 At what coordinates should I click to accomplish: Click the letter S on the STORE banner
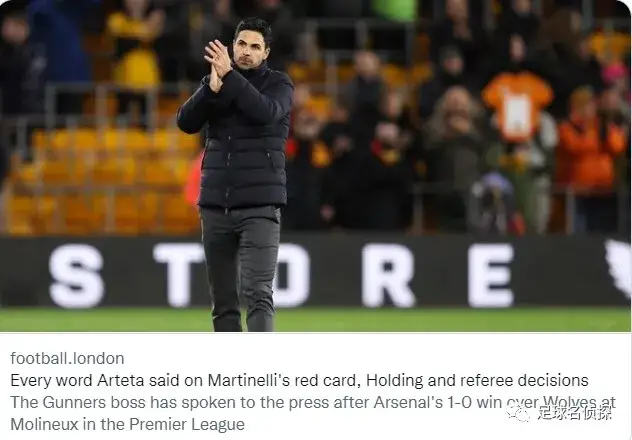[x=76, y=276]
